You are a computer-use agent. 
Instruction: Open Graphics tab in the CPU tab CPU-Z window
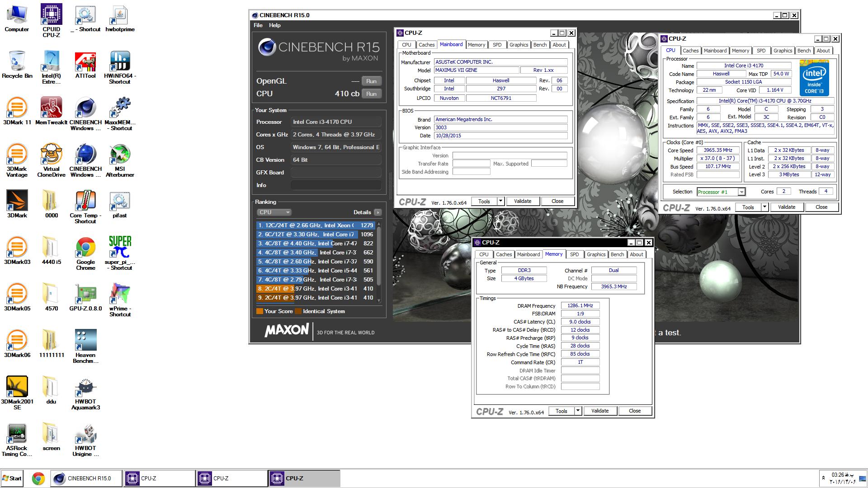pyautogui.click(x=783, y=51)
